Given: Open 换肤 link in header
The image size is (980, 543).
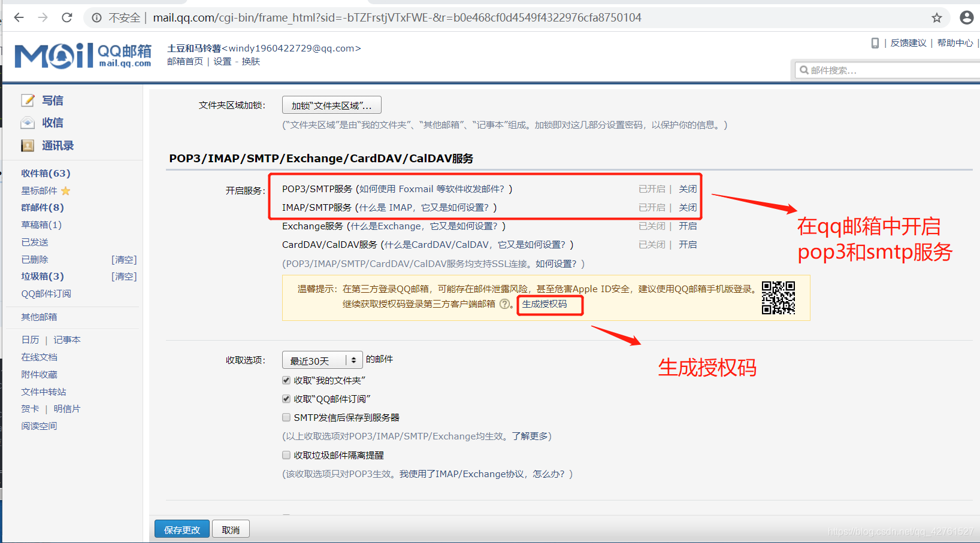Looking at the screenshot, I should tap(251, 62).
